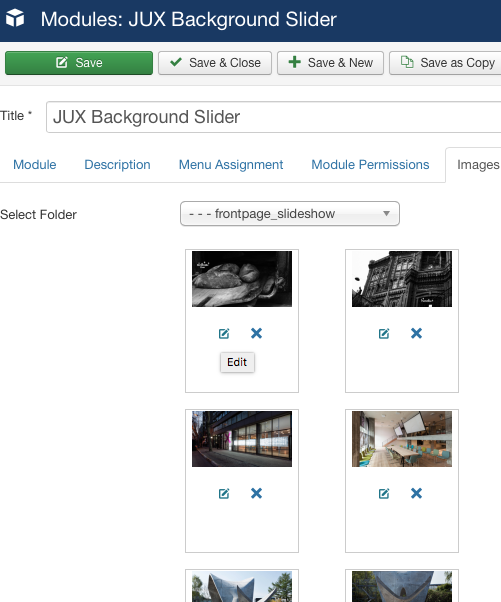Click the bread loaves thumbnail
Image resolution: width=501 pixels, height=602 pixels.
click(x=242, y=279)
